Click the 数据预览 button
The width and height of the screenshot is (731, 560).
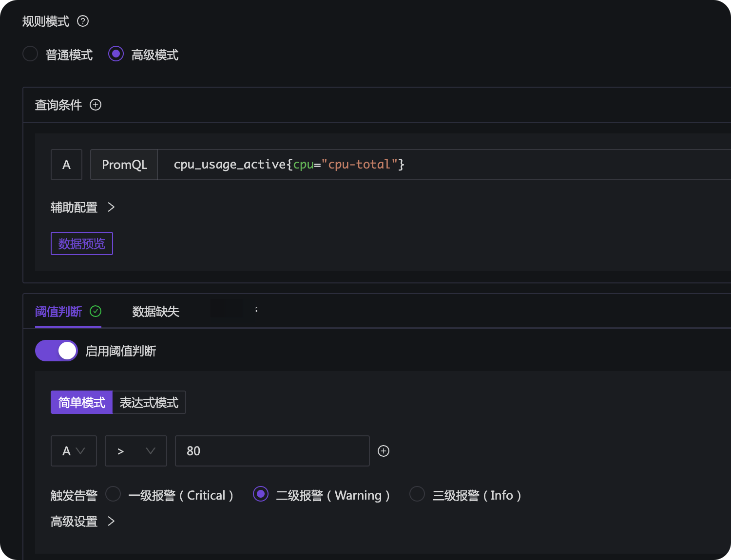point(82,243)
